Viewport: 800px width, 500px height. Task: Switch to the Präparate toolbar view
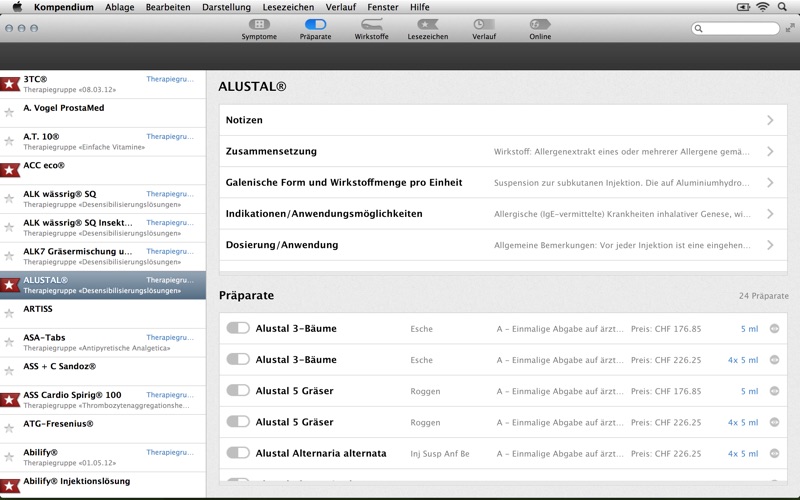tap(315, 29)
